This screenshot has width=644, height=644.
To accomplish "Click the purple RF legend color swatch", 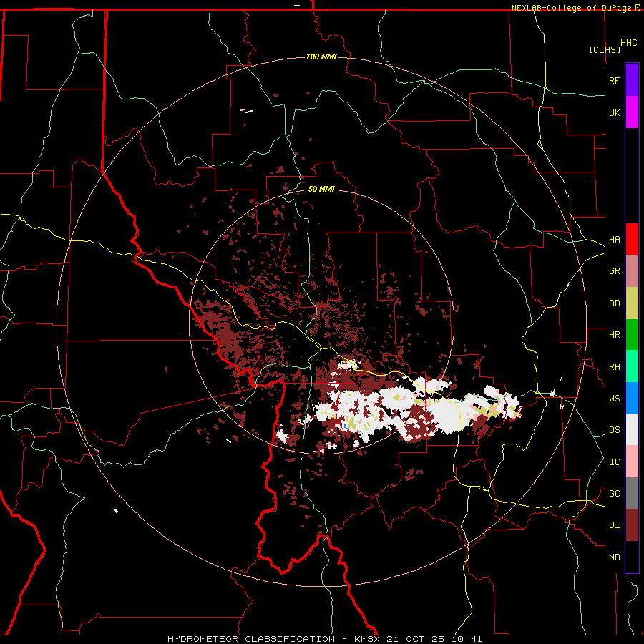I will (632, 80).
